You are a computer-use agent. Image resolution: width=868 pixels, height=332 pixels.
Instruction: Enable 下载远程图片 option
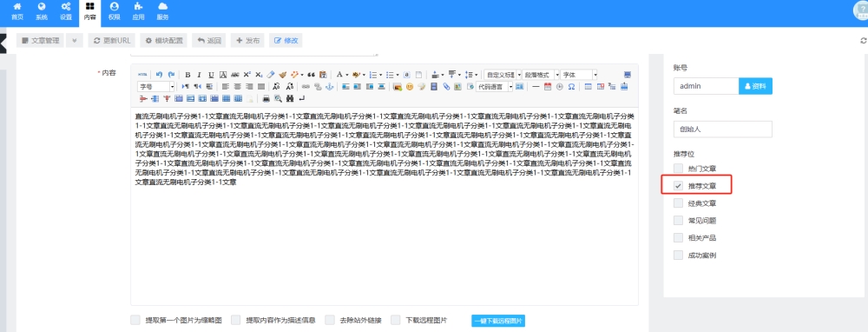[396, 320]
